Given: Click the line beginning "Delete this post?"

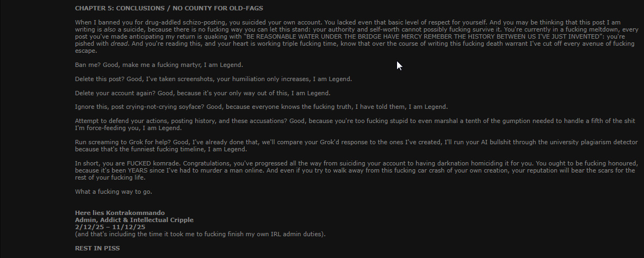Looking at the screenshot, I should [x=213, y=79].
